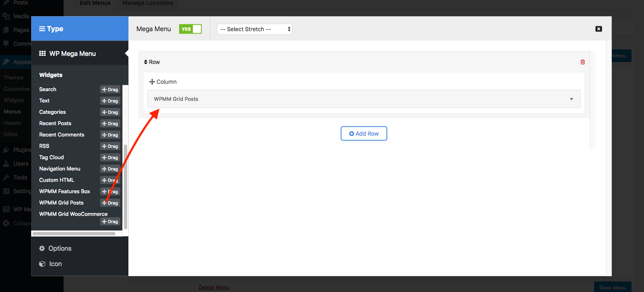
Task: Click Drag handle for WPMM Grid Posts
Action: 110,203
